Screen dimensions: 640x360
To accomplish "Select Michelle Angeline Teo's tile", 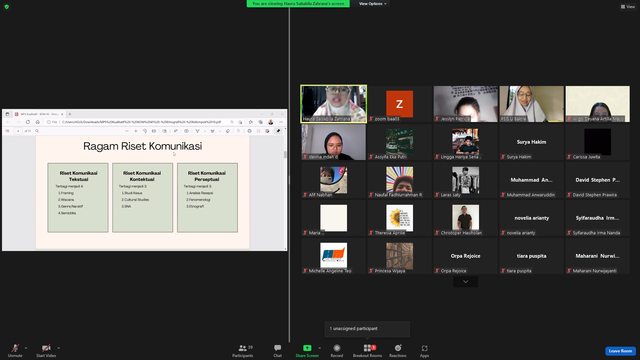I will coord(333,256).
